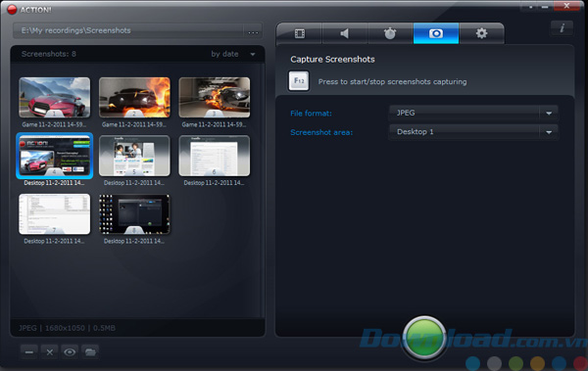The height and width of the screenshot is (371, 588).
Task: Expand the File format JPEG dropdown
Action: click(473, 113)
